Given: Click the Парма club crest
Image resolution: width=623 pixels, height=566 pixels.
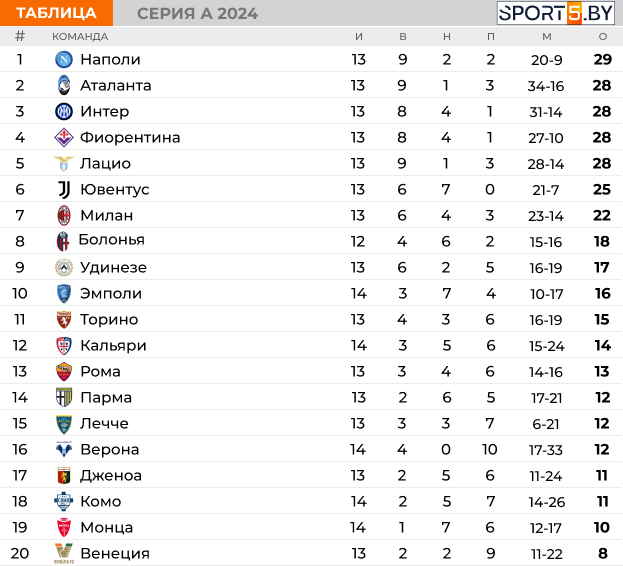Looking at the screenshot, I should point(64,397).
